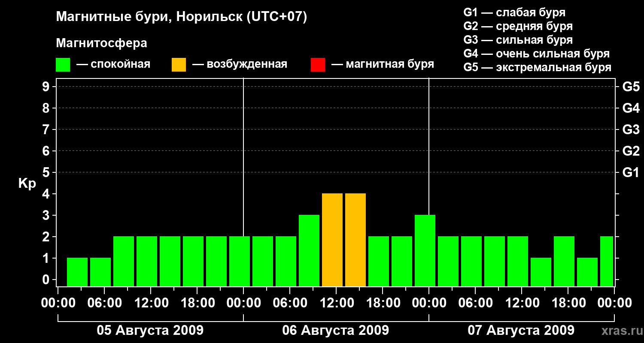Viewport: 644px width, 343px height.
Task: Click the green 'спокойная' legend swatch
Action: click(63, 65)
